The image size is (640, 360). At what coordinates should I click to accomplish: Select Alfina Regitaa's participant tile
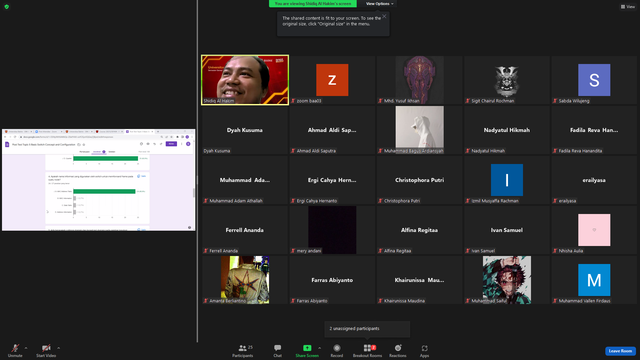coord(420,230)
